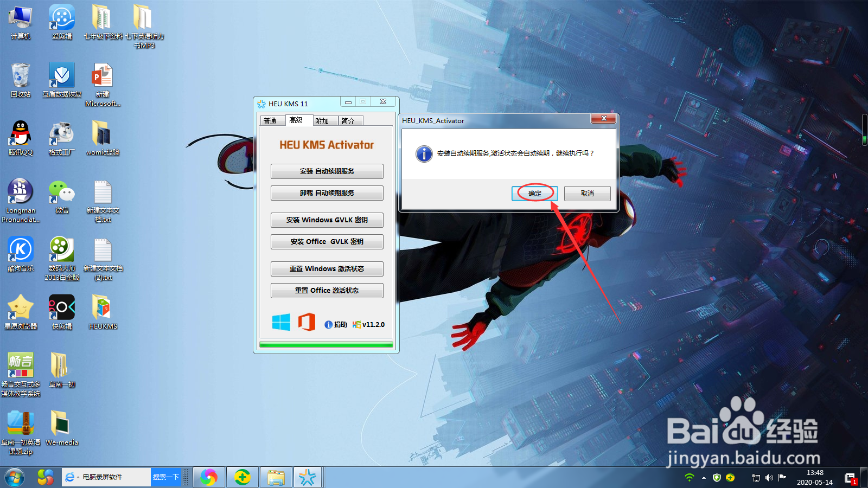Open the 腾讯QQ shortcut
This screenshot has width=868, height=488.
click(x=21, y=139)
